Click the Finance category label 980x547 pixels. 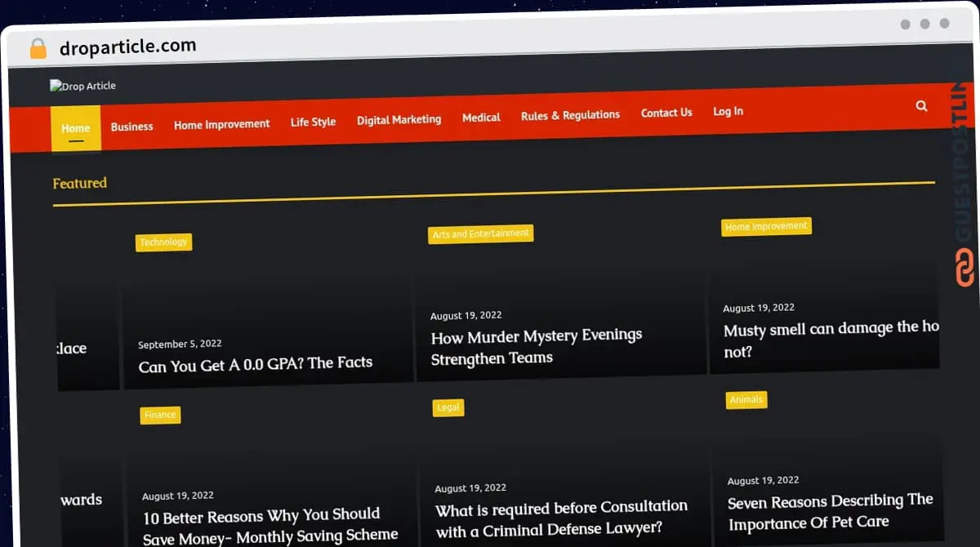160,415
